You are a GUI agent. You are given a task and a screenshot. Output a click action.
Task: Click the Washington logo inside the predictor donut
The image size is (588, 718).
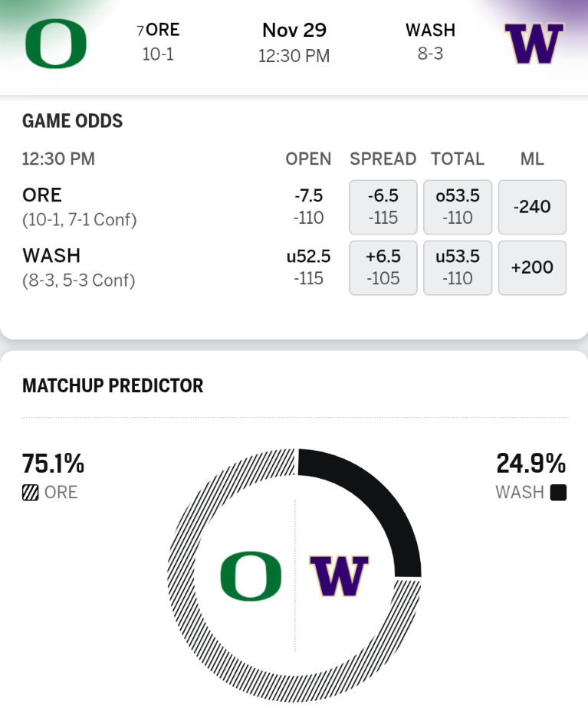click(x=339, y=575)
